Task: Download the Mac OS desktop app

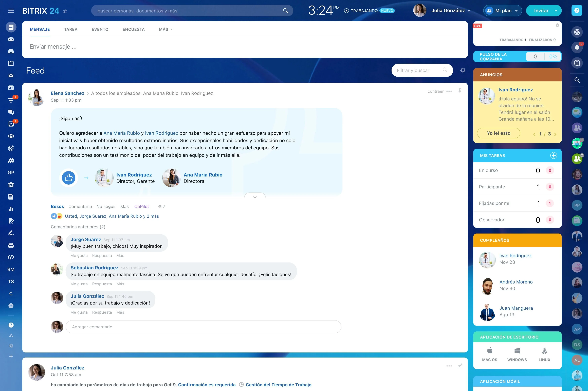Action: (x=490, y=354)
